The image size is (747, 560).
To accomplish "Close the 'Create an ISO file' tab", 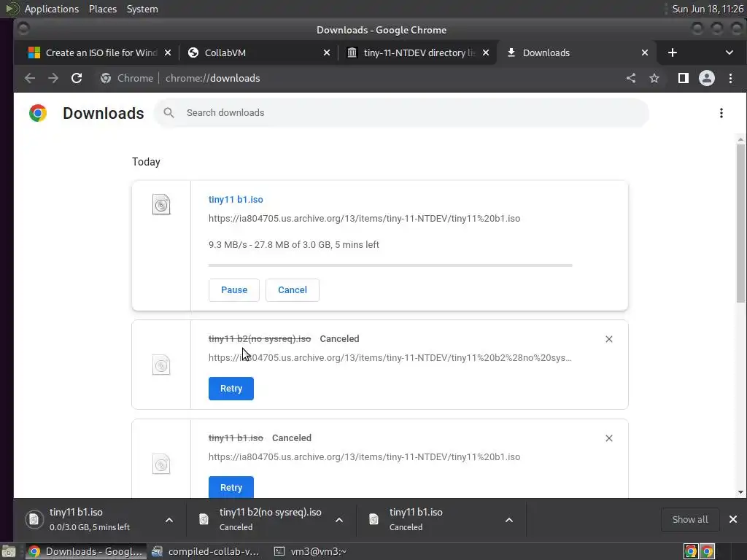I will coord(168,52).
